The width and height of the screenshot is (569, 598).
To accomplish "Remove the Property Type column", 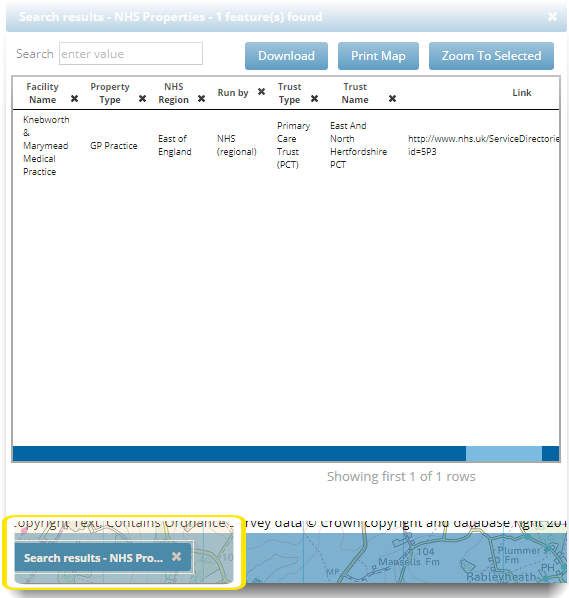I will 142,99.
